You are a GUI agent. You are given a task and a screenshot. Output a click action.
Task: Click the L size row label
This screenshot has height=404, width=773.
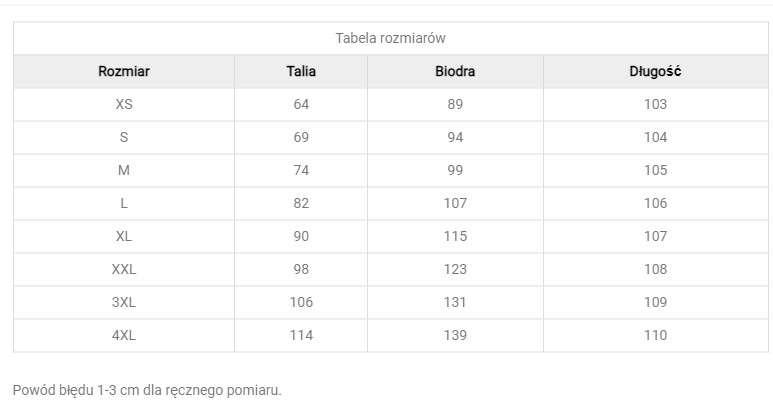coord(124,203)
